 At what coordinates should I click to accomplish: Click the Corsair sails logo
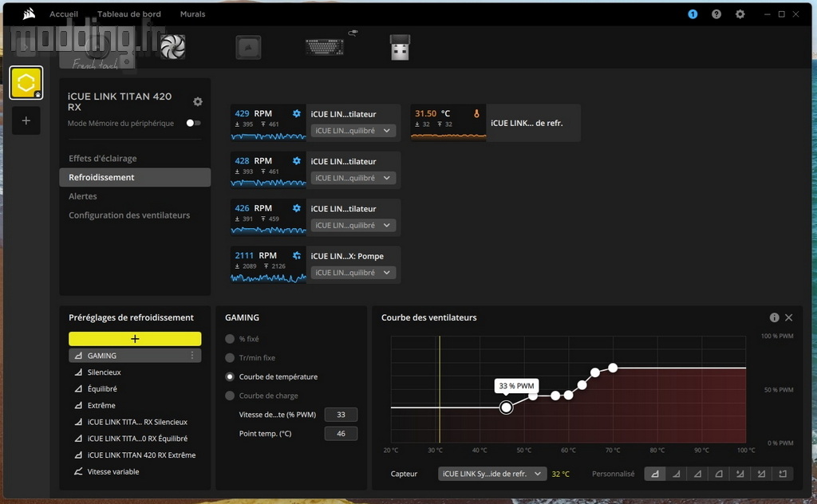tap(30, 14)
